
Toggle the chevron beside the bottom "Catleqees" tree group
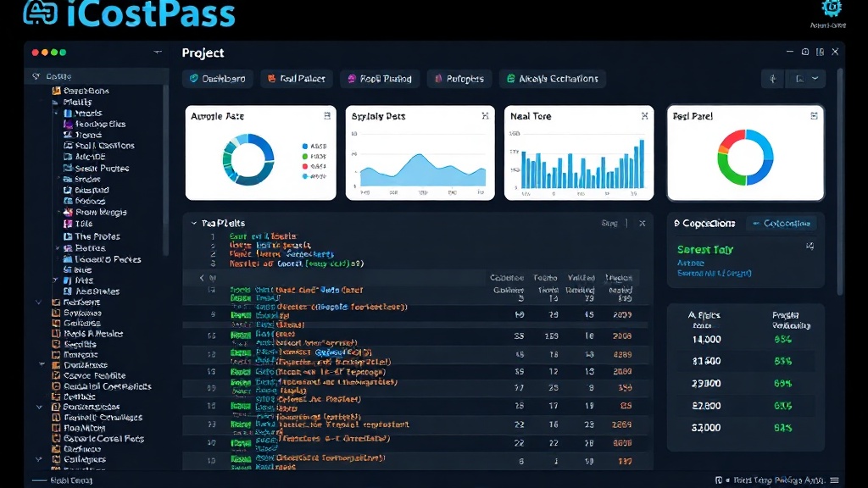click(38, 459)
